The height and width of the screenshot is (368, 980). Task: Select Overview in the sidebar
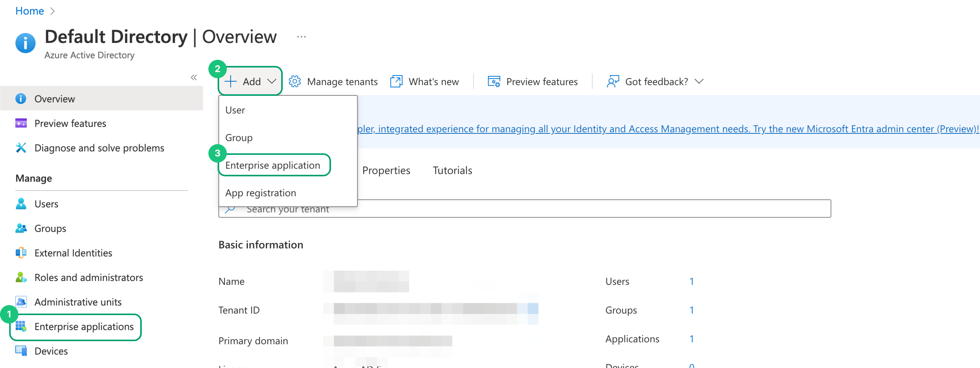tap(102, 99)
